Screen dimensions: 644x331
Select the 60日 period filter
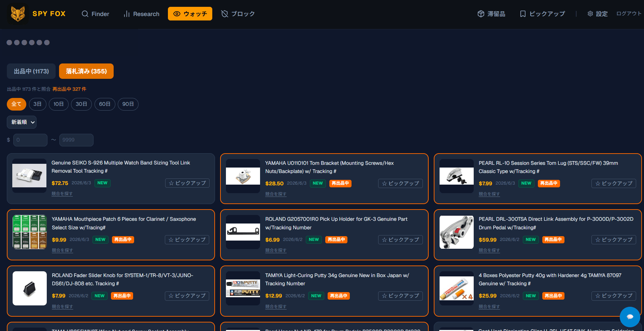pos(105,104)
